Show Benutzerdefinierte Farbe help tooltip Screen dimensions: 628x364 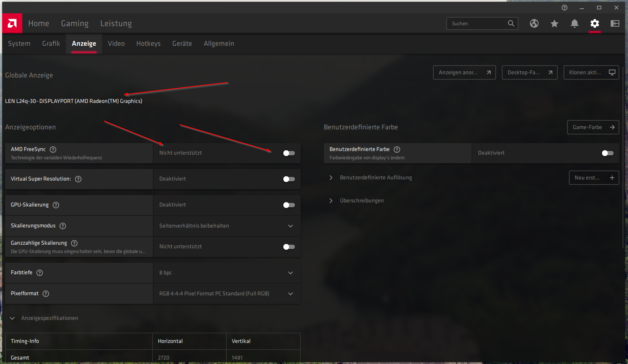[397, 150]
